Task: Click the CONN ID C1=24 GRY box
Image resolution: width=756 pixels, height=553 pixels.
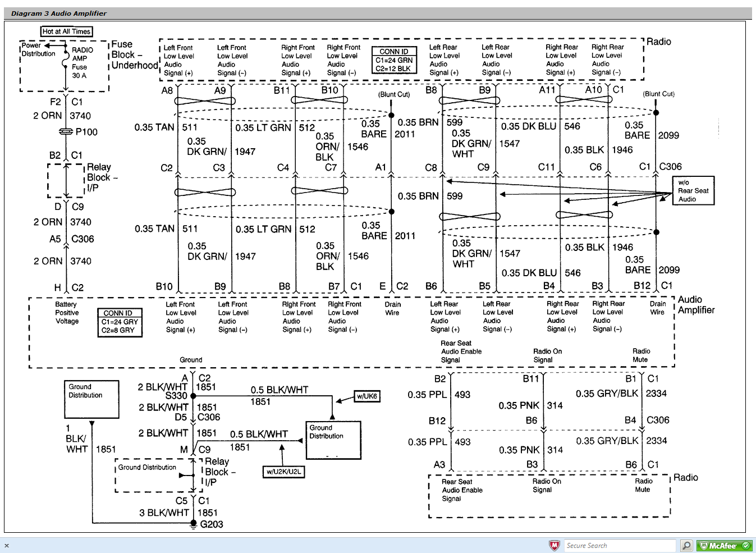Action: tap(120, 322)
